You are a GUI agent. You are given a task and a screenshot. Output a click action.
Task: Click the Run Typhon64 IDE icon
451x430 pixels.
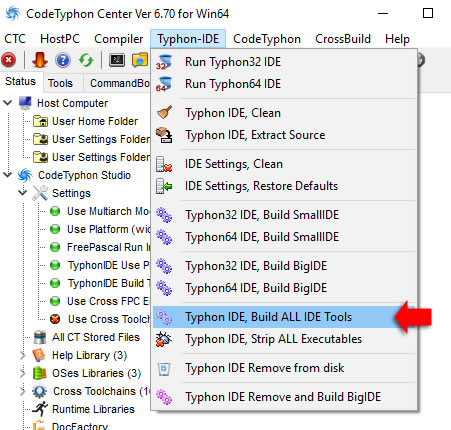click(164, 84)
